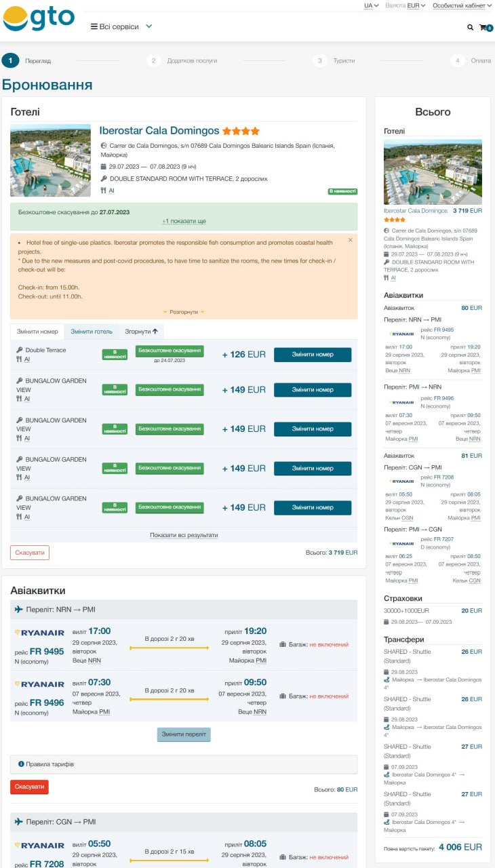Click total package price 4 006 EUR
The width and height of the screenshot is (495, 868).
tap(460, 847)
